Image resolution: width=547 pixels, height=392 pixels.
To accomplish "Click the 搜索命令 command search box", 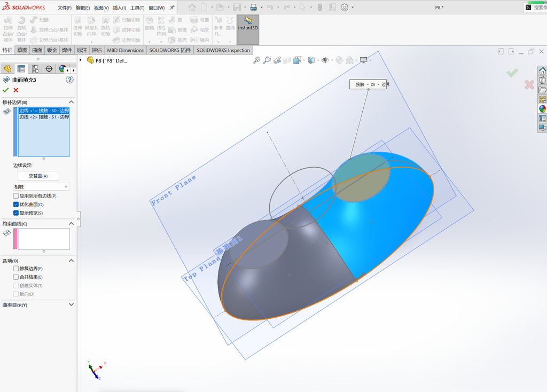I will point(536,7).
